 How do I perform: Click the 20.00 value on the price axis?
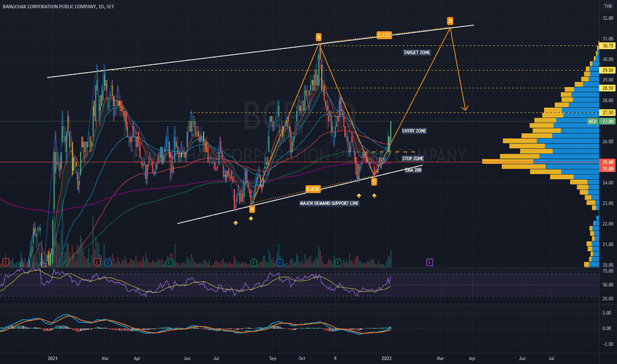pyautogui.click(x=608, y=265)
